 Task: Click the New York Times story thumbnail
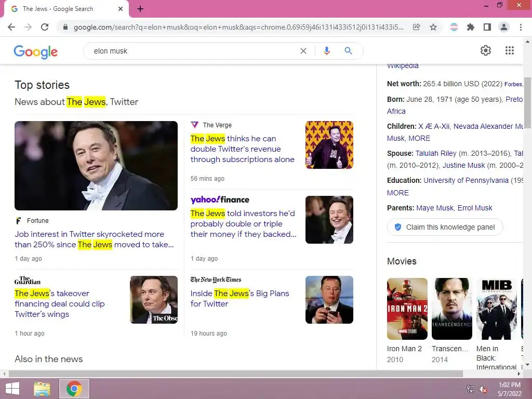pyautogui.click(x=329, y=300)
